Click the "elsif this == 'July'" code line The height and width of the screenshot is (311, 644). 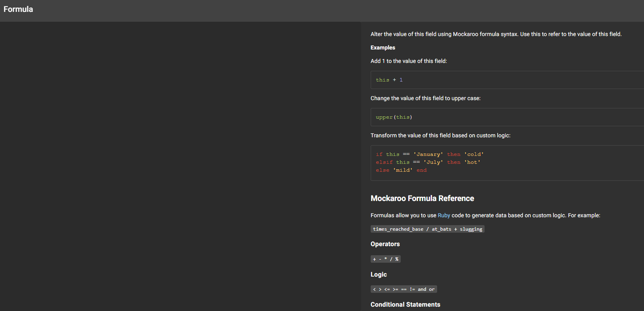tap(428, 162)
